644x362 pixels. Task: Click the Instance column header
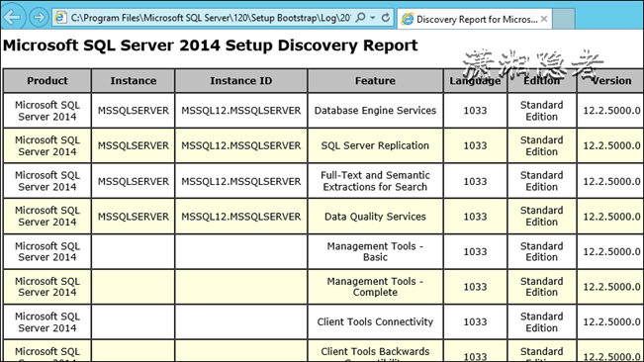[134, 80]
